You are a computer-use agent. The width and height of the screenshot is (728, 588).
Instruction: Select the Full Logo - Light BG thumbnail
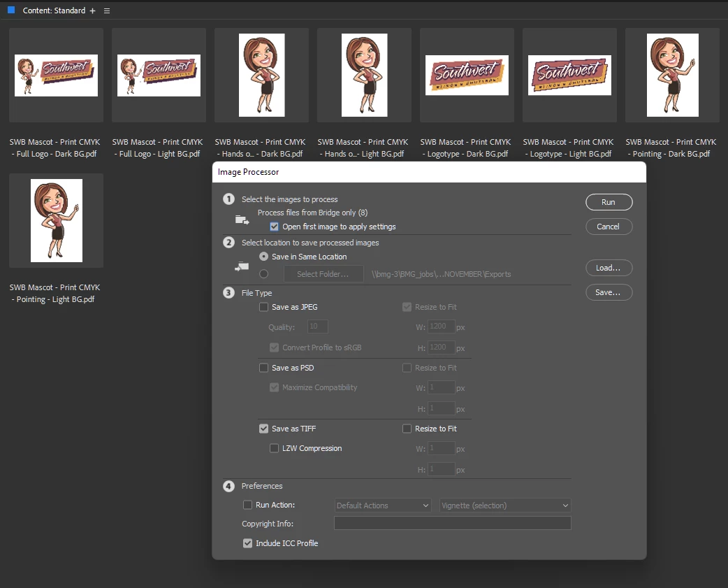tap(159, 76)
